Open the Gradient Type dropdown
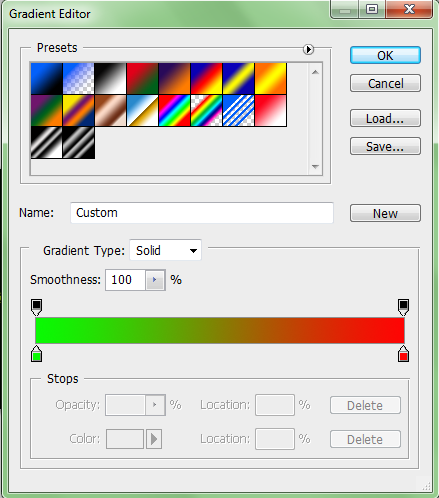Image resolution: width=439 pixels, height=498 pixels. 166,250
